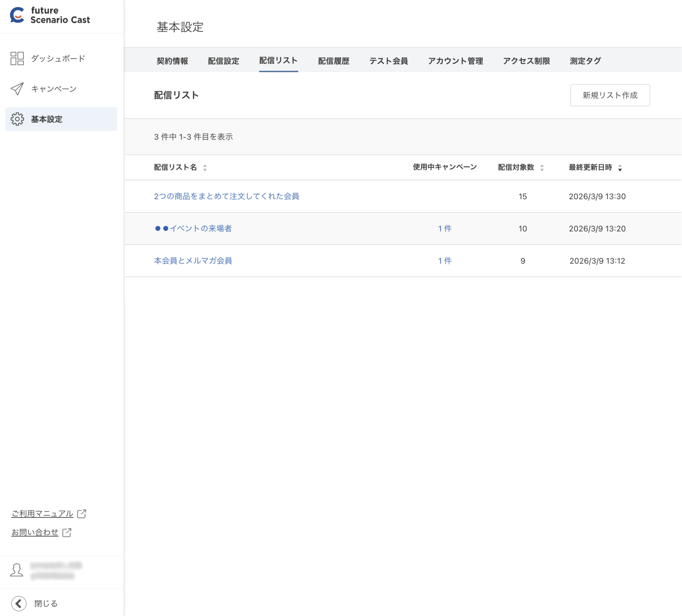Viewport: 682px width, 616px height.
Task: Sort by the 配信リスト名 column arrows
Action: pos(205,167)
